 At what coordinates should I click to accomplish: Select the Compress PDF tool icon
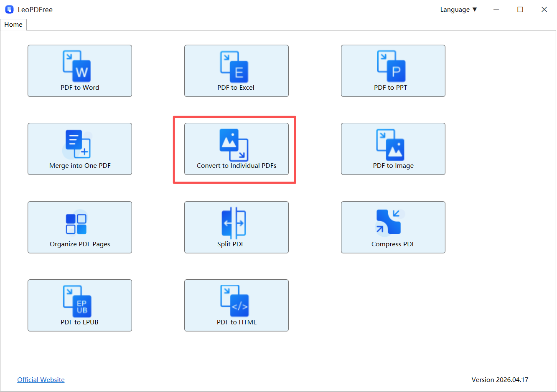coord(389,222)
